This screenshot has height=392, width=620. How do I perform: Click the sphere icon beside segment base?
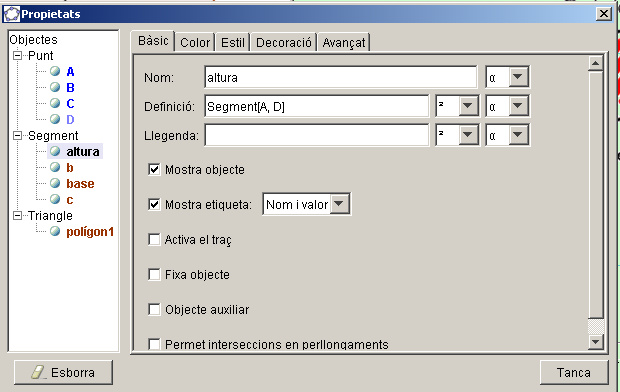[x=55, y=183]
